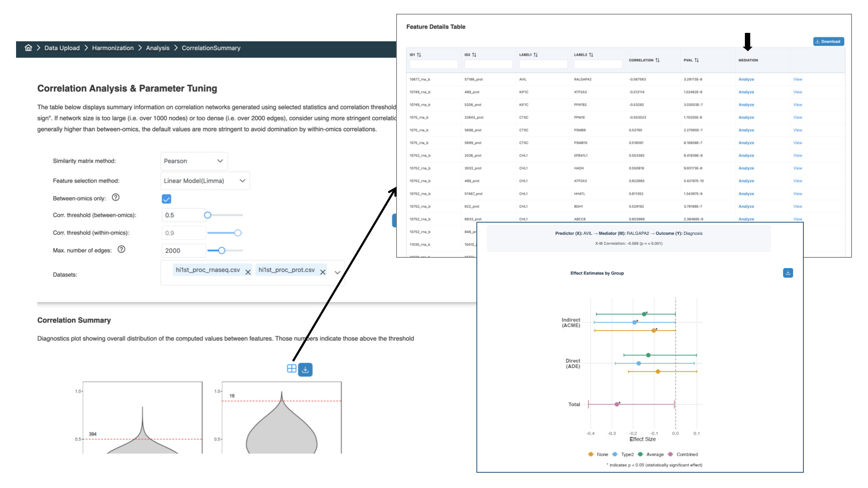
Task: Remove hi1st_proc_prot.csv dataset tag
Action: pos(323,272)
